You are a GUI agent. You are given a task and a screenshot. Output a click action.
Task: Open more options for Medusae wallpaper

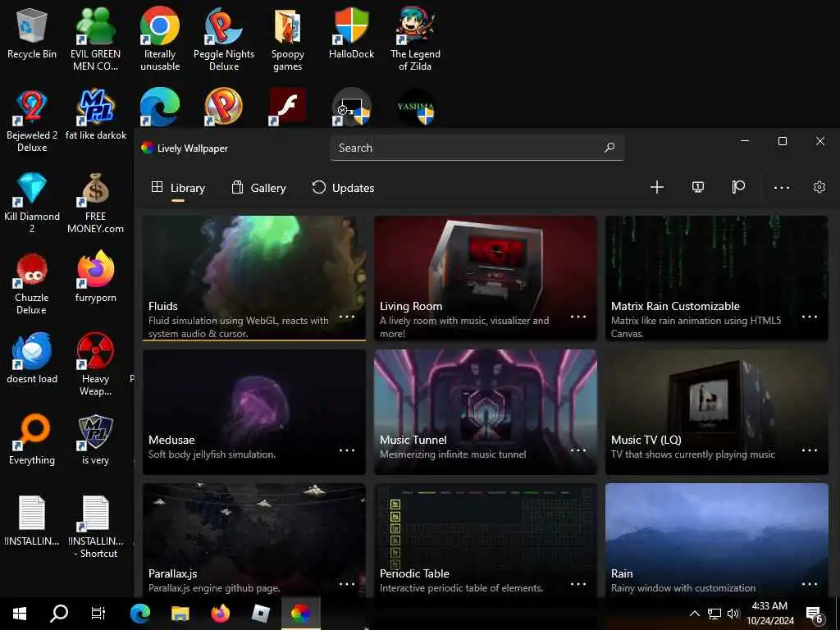click(347, 450)
